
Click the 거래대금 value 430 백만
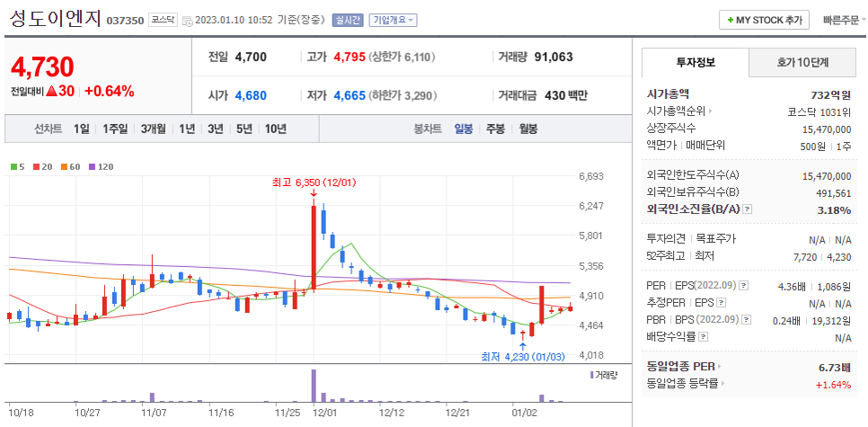pos(566,96)
